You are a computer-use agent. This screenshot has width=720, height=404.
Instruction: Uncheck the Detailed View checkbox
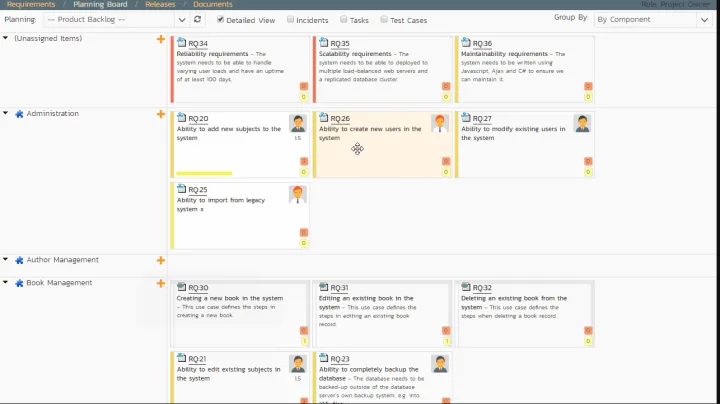tap(221, 19)
